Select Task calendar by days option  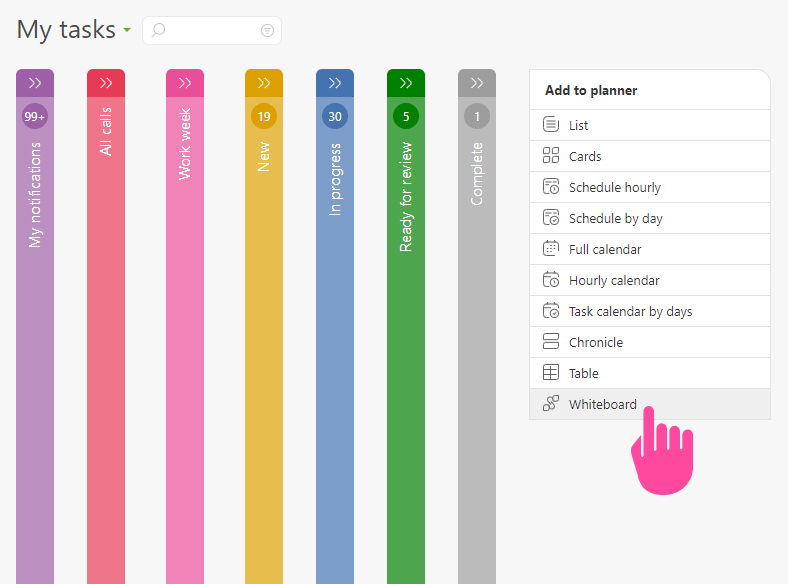(630, 311)
